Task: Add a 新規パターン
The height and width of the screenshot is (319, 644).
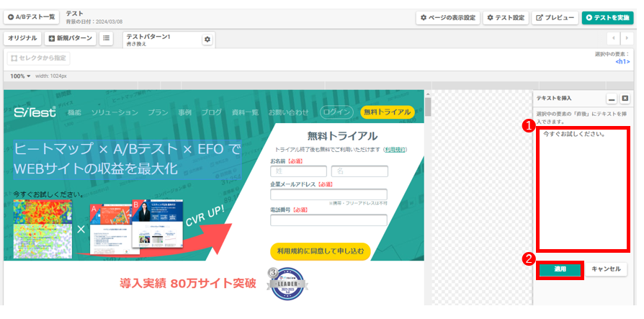Action: coord(70,38)
